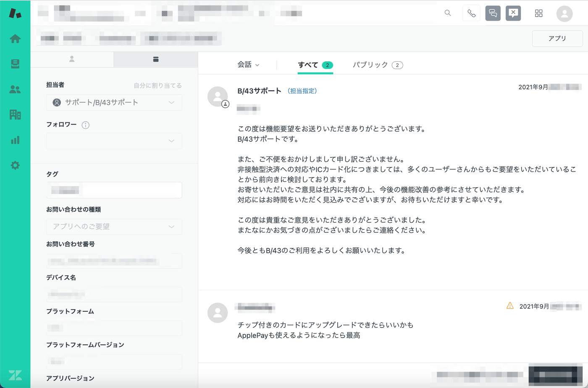Open the Reporting bar chart icon
Viewport: 588px width, 388px height.
coord(15,140)
